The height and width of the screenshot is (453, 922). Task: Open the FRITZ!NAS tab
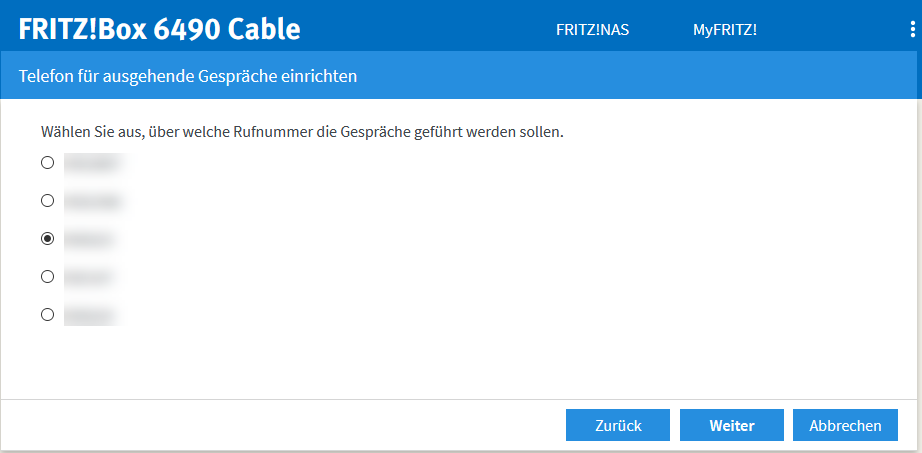click(x=592, y=30)
